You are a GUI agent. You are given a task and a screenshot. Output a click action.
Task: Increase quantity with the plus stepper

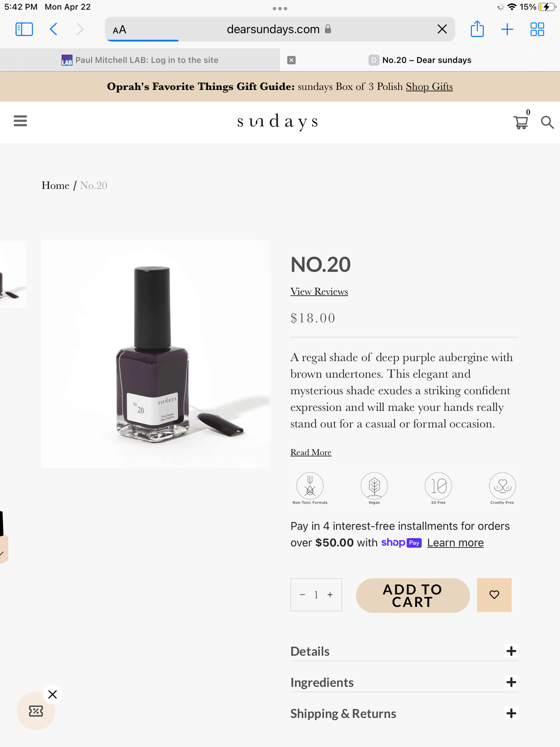coord(330,595)
